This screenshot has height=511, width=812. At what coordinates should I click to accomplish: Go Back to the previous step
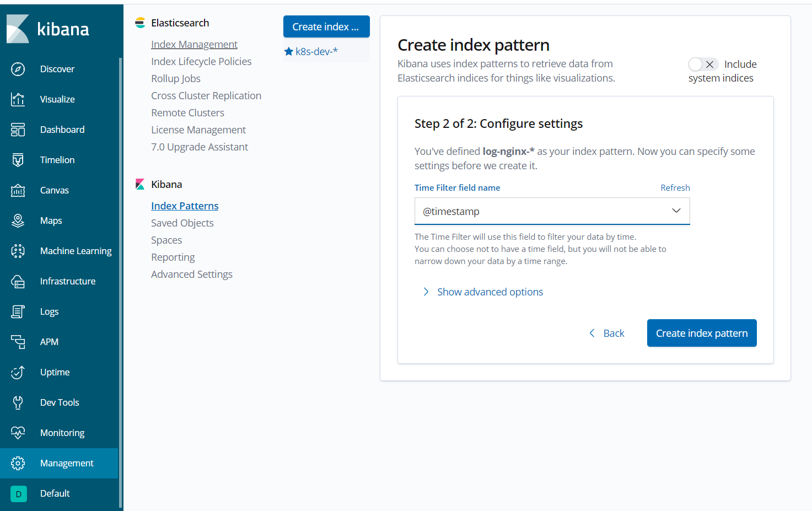[x=606, y=333]
